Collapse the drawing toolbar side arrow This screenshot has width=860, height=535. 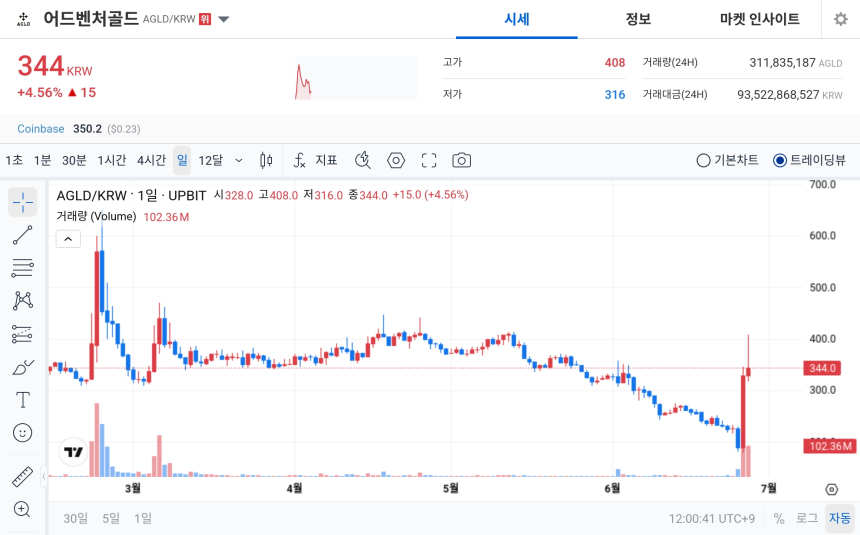[44, 476]
